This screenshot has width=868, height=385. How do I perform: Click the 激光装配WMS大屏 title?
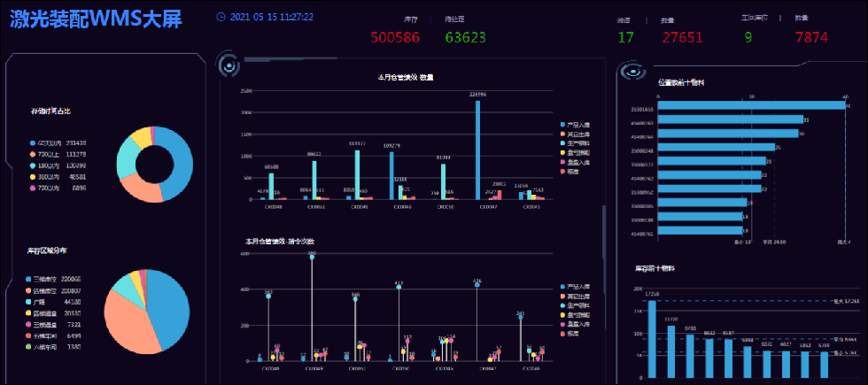click(96, 19)
